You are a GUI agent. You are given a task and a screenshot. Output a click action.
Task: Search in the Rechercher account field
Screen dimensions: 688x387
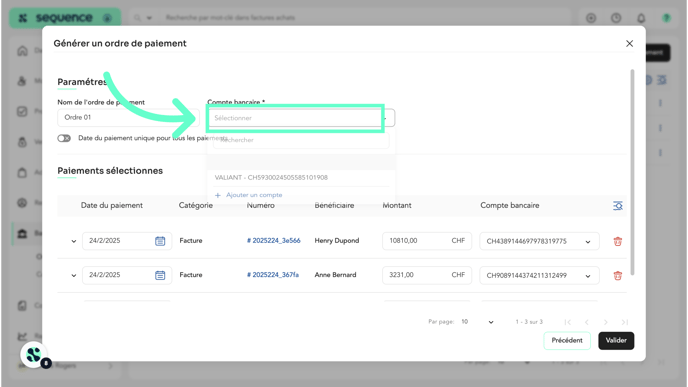(x=301, y=140)
